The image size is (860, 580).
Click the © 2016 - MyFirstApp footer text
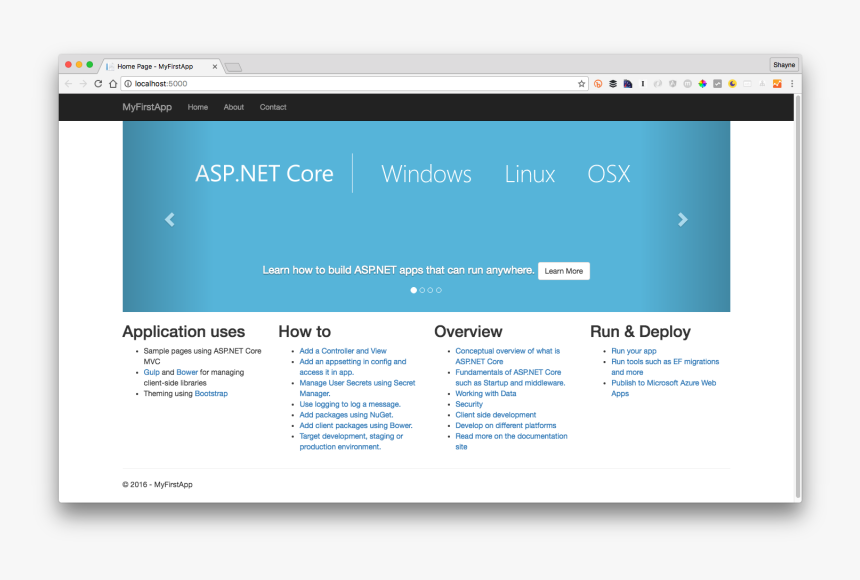(x=157, y=485)
